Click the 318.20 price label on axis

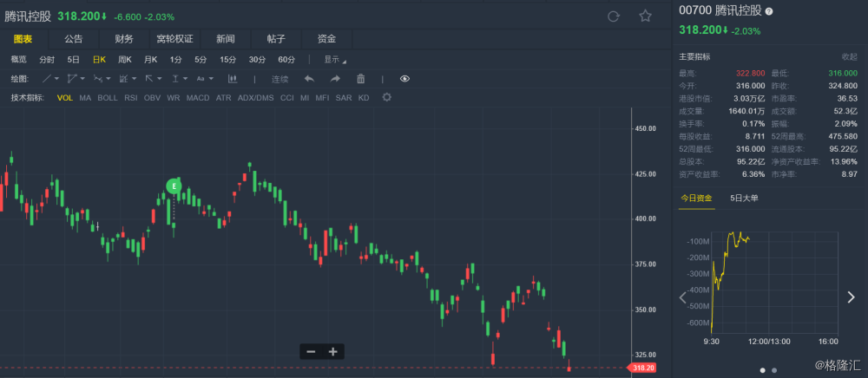pos(641,368)
